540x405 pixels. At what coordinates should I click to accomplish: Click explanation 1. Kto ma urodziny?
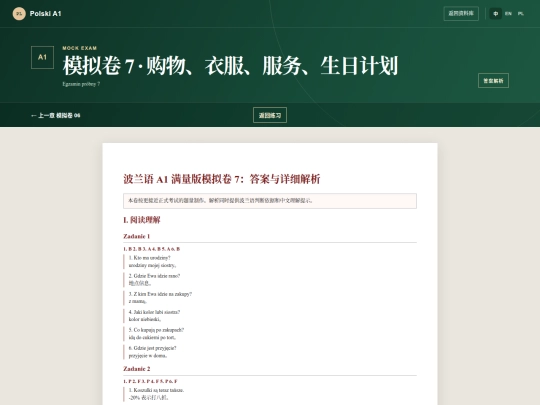pos(270,261)
